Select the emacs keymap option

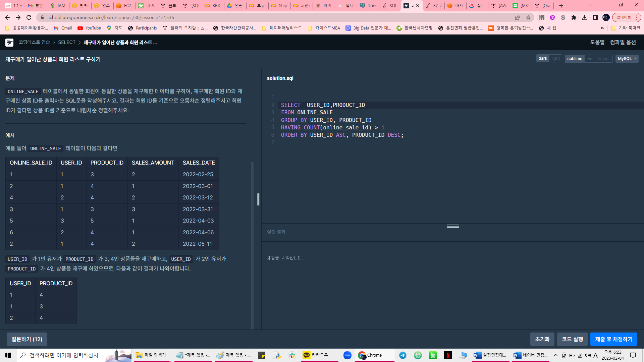pos(604,59)
